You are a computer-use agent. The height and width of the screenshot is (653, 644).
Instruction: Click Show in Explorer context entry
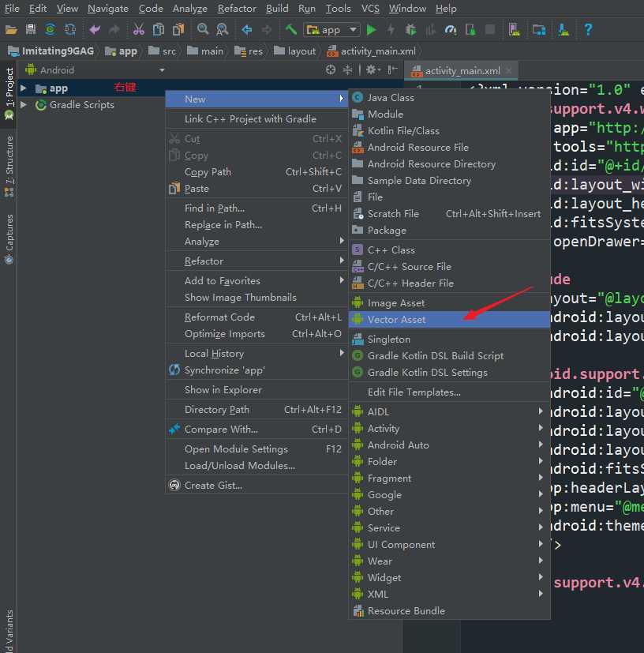(x=256, y=390)
